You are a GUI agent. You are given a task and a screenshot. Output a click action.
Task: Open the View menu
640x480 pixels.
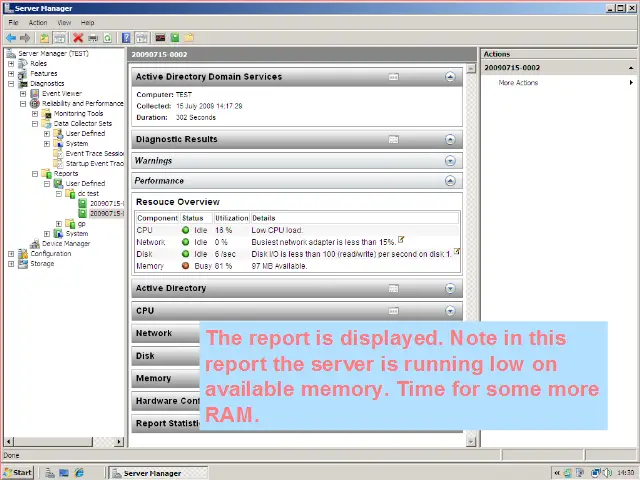point(64,23)
